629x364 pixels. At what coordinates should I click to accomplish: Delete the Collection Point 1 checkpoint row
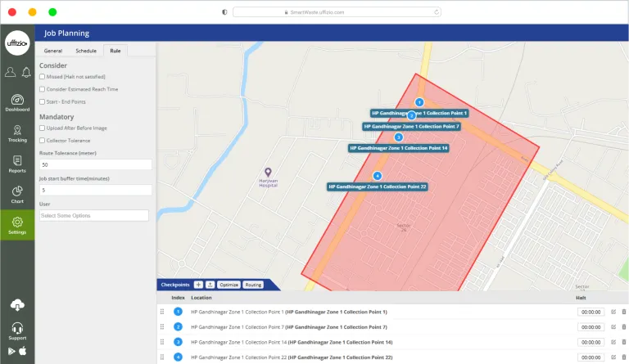point(623,312)
